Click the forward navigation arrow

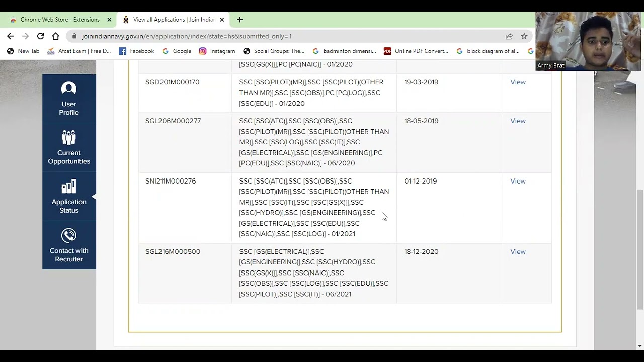[26, 36]
